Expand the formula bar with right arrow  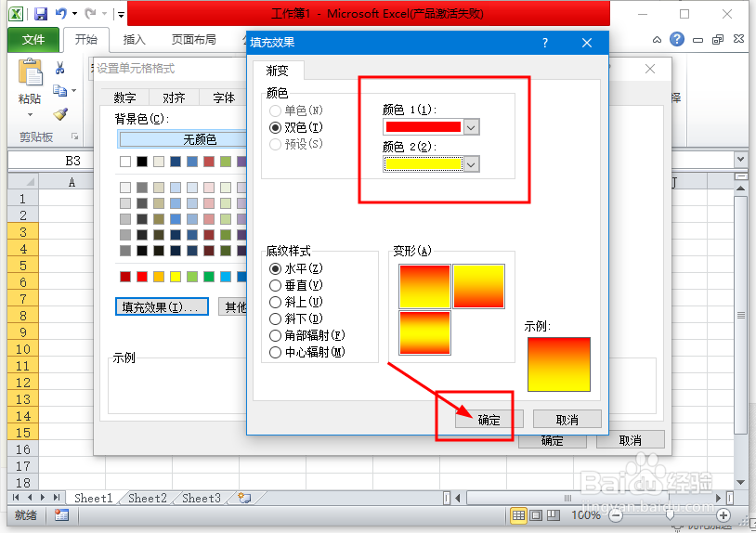click(x=740, y=159)
